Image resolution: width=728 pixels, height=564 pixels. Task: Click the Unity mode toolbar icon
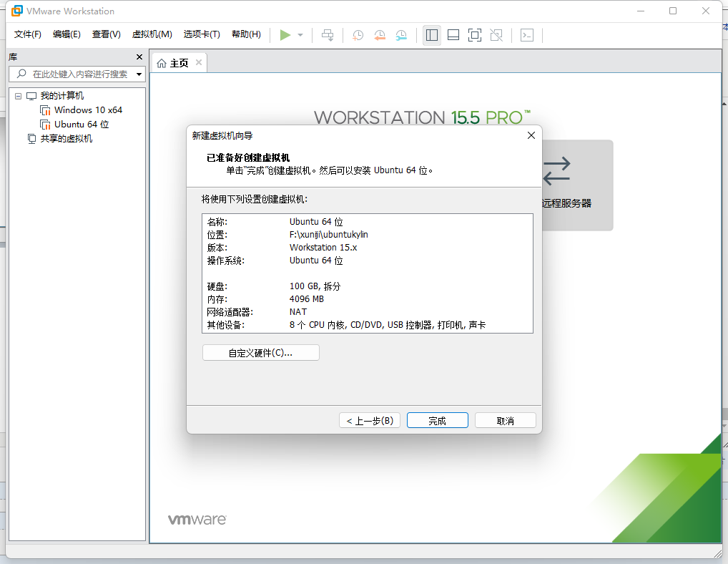[x=496, y=35]
